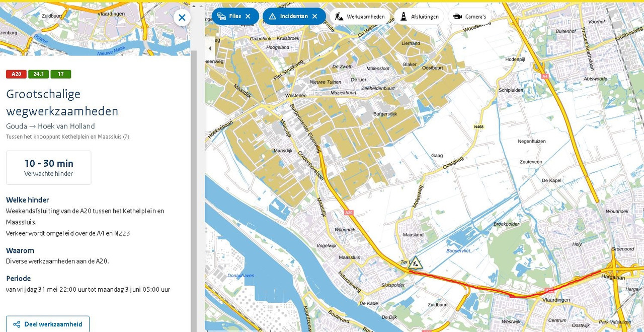Click the roadworker icon in Werkzaamheden chip

339,16
